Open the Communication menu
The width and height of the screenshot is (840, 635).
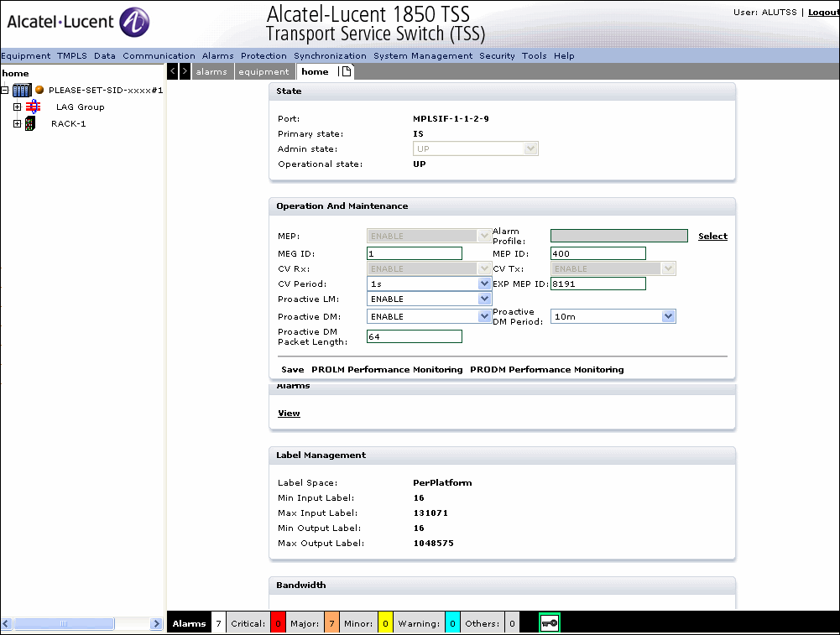[159, 55]
